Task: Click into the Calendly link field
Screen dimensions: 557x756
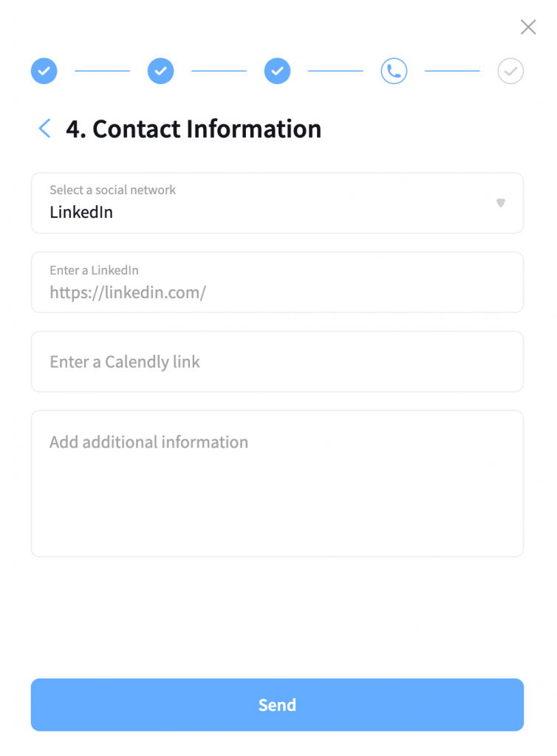Action: (x=277, y=362)
